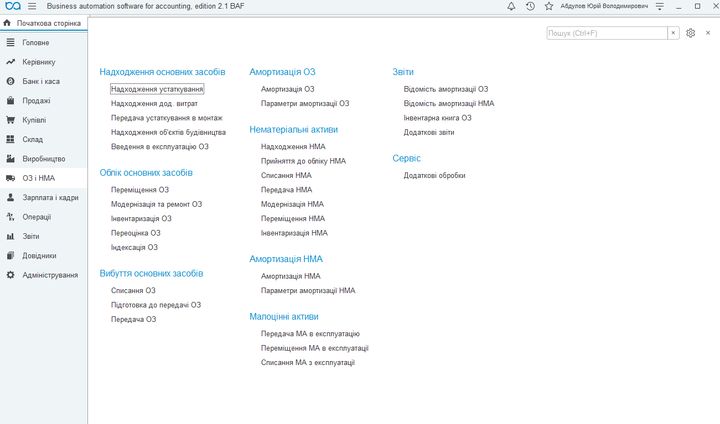
Task: Open favorites star icon
Action: click(x=549, y=6)
